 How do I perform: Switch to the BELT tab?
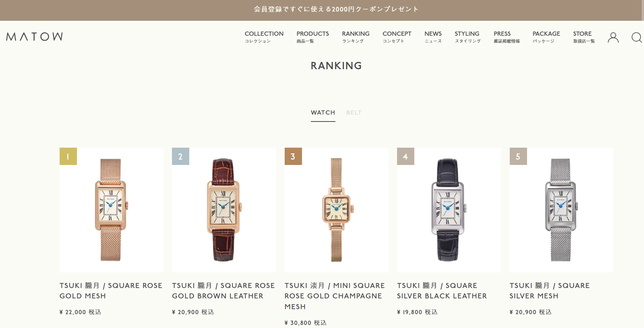(354, 113)
